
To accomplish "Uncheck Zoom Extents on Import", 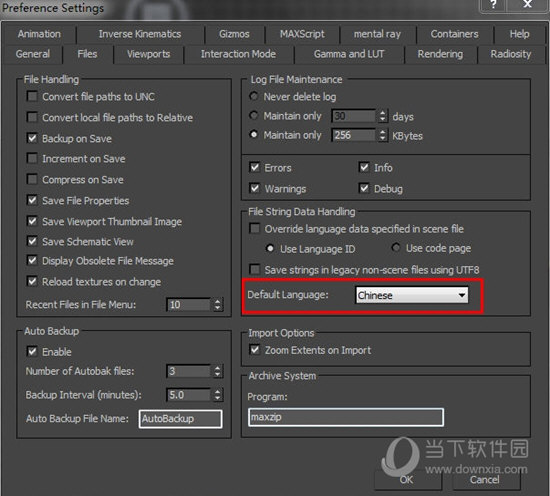I will 255,350.
